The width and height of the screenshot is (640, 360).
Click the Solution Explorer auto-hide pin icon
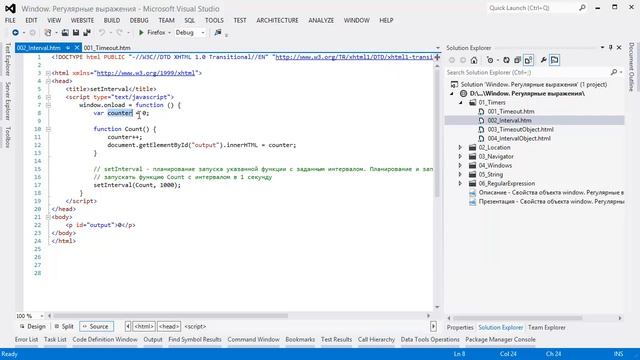pyautogui.click(x=611, y=48)
